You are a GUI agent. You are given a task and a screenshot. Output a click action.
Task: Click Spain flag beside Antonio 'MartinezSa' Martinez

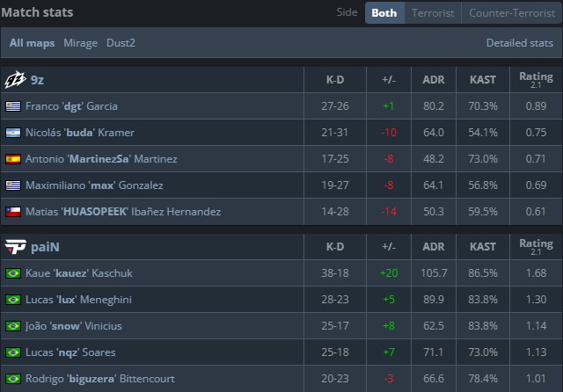pos(13,159)
